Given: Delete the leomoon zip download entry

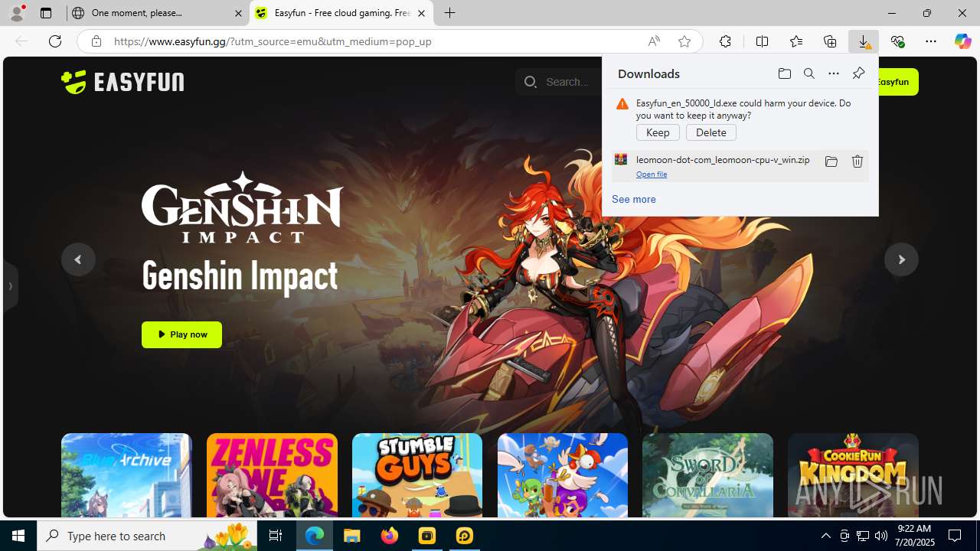Looking at the screenshot, I should pos(857,161).
